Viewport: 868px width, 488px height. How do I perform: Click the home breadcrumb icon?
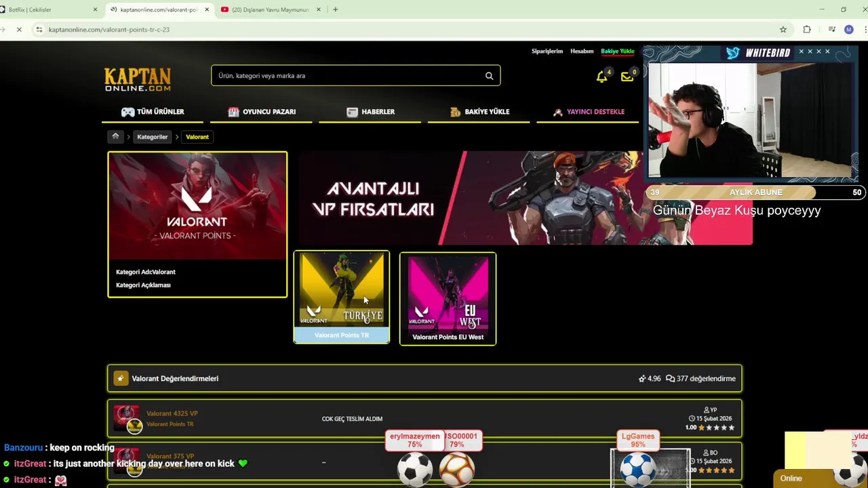[x=115, y=137]
